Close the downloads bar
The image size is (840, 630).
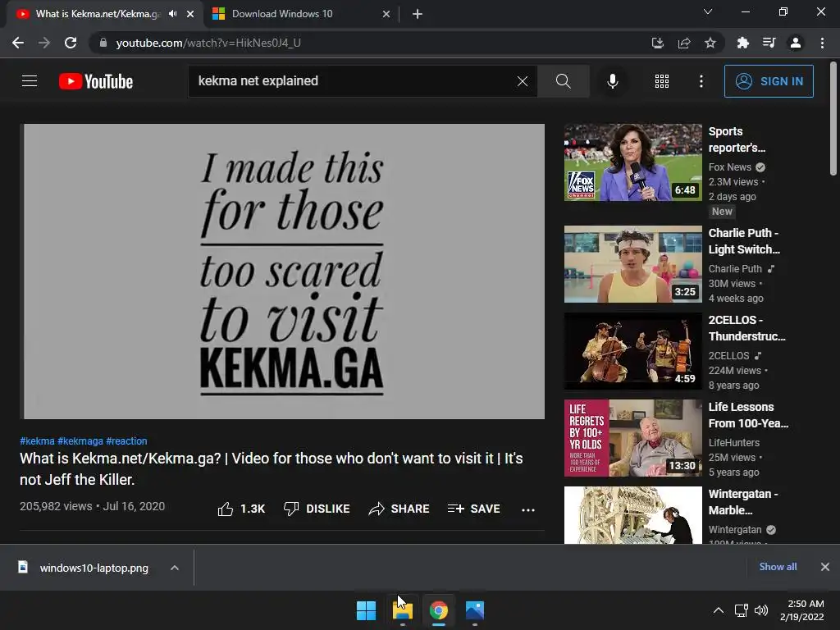pyautogui.click(x=825, y=567)
